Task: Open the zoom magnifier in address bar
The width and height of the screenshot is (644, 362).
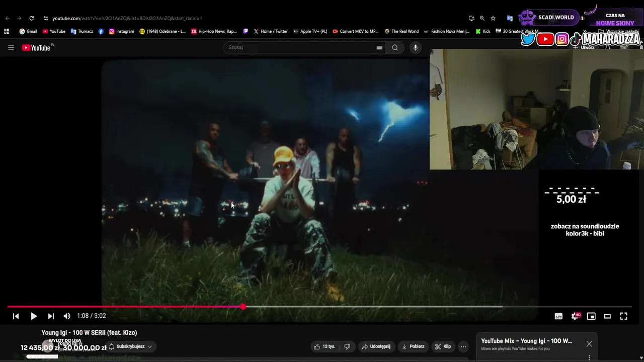Action: tap(482, 18)
